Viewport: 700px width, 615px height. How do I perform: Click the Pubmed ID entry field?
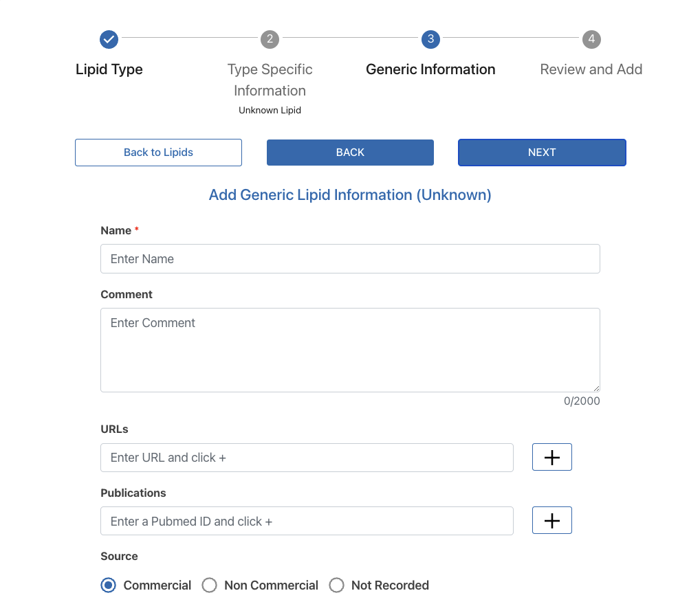click(307, 521)
